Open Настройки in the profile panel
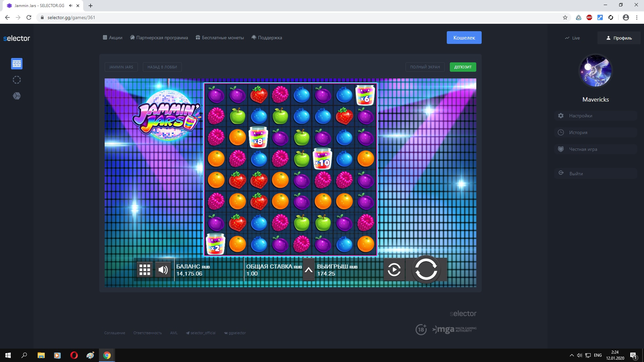Image resolution: width=644 pixels, height=362 pixels. point(580,116)
